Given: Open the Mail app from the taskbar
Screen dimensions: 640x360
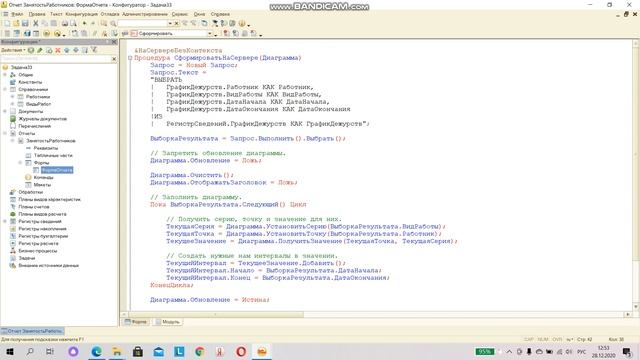Looking at the screenshot, I should [158, 351].
